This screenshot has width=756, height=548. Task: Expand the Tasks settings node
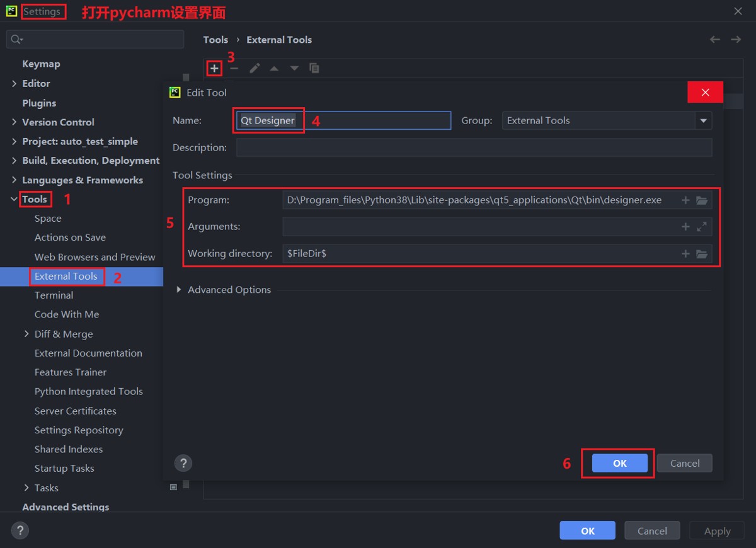pos(26,488)
